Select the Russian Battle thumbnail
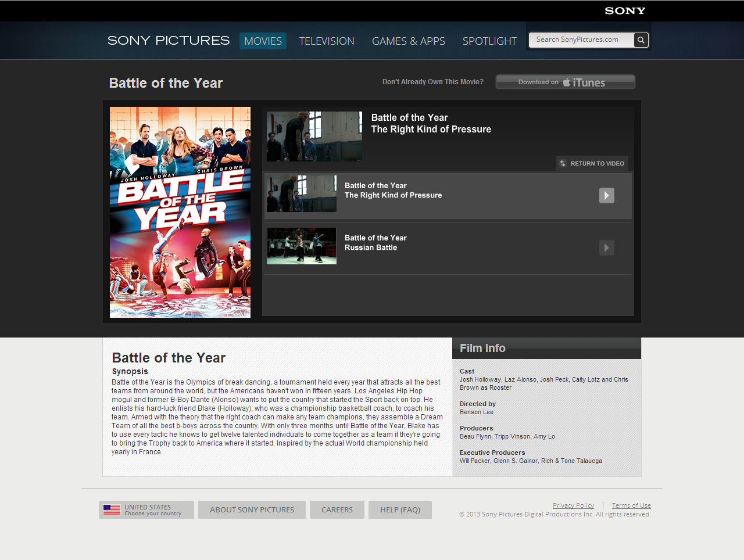 302,246
